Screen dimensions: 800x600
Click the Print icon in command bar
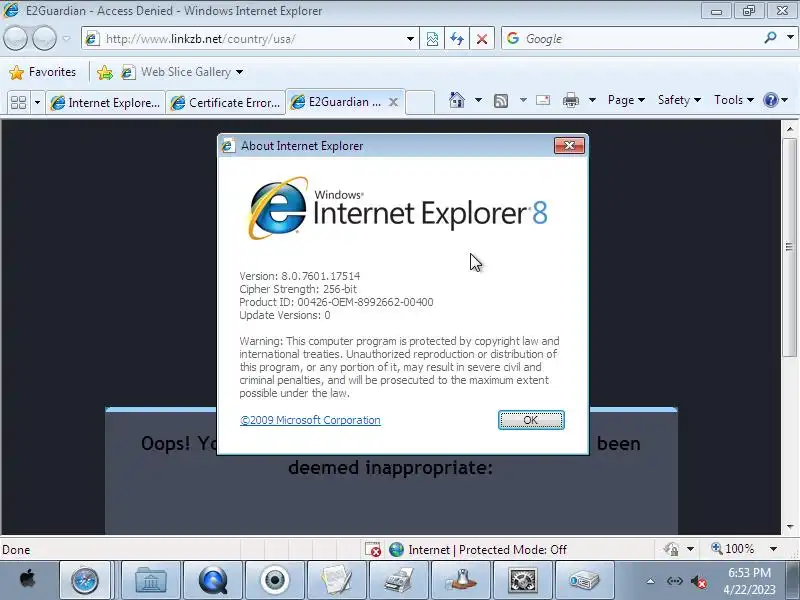tap(570, 100)
